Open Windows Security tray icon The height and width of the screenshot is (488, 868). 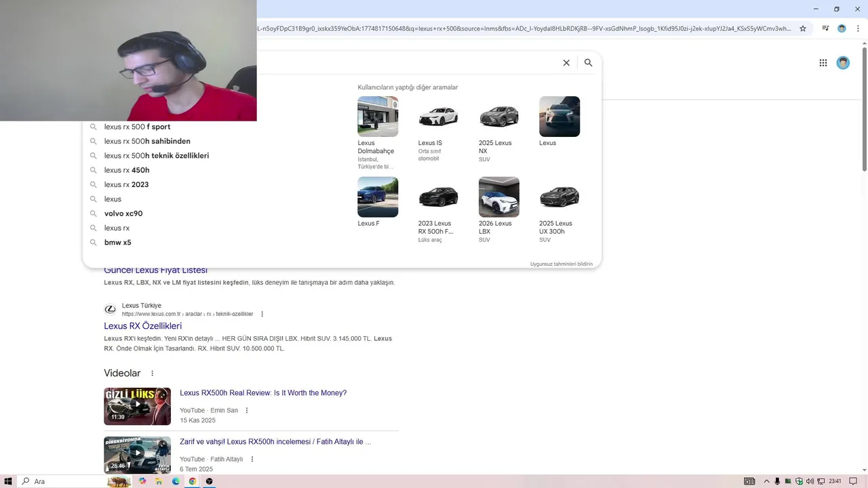click(799, 481)
